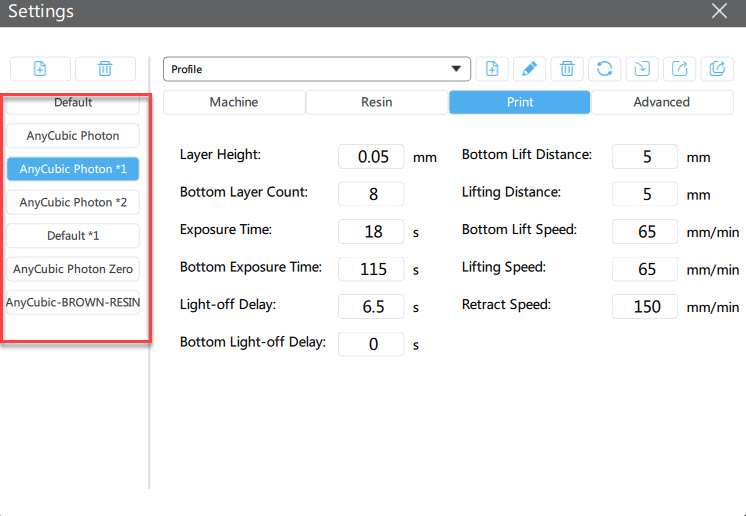The width and height of the screenshot is (746, 516).
Task: Select AnyCubic Photon *1 printer
Action: click(73, 169)
